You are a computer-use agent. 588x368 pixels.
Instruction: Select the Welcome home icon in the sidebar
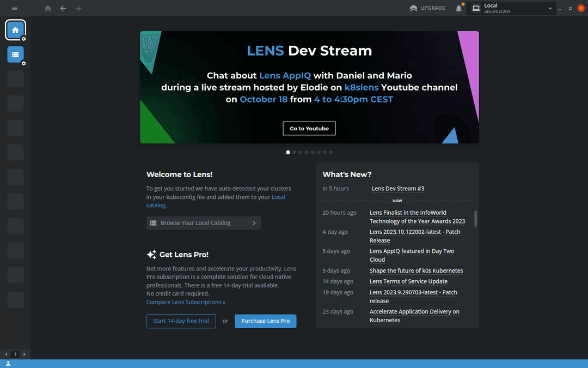[x=15, y=30]
